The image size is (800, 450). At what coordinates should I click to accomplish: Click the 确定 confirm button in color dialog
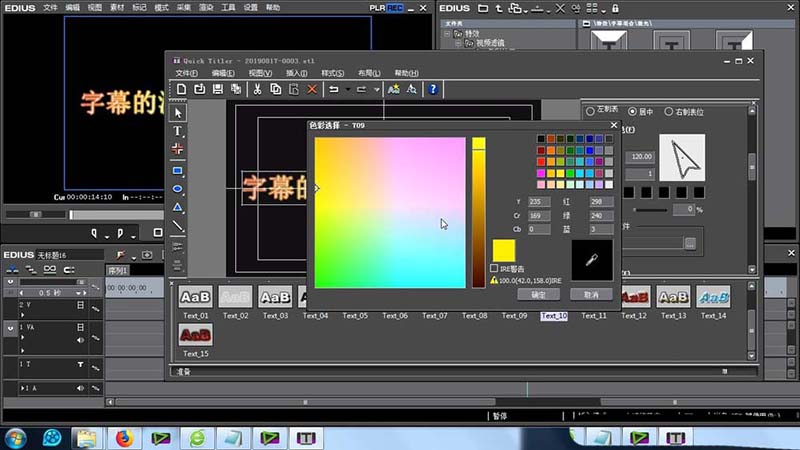point(538,294)
